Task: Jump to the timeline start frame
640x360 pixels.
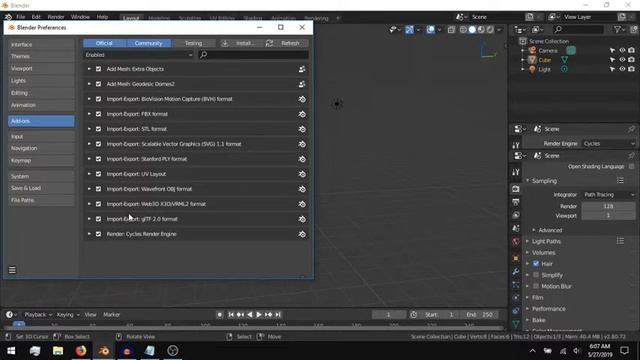Action: click(x=231, y=315)
